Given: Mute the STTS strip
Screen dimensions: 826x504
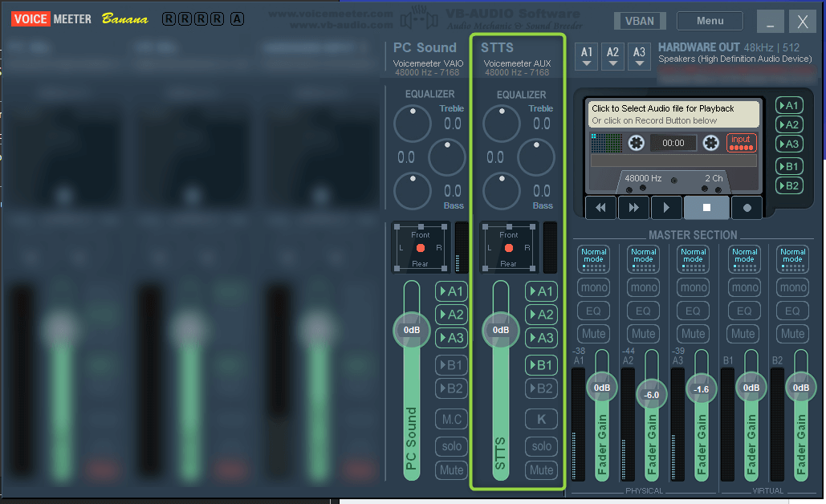Looking at the screenshot, I should coord(541,469).
